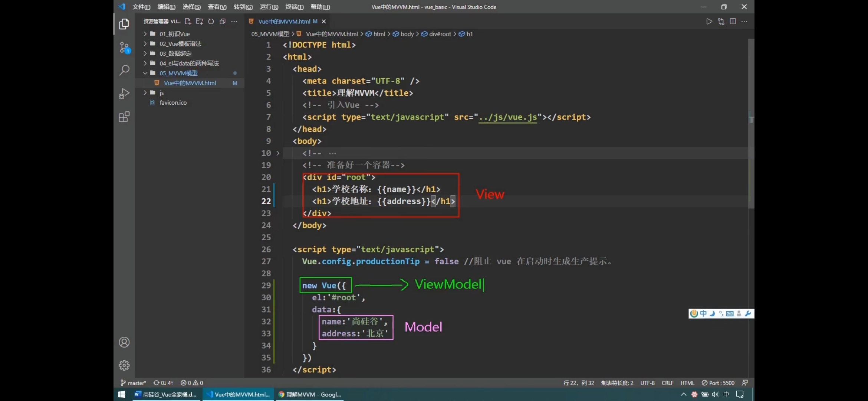The height and width of the screenshot is (401, 868).
Task: Open Manage settings gear icon
Action: coord(124,365)
